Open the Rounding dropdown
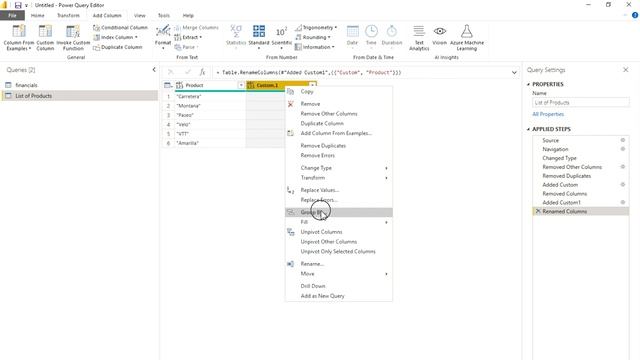The height and width of the screenshot is (360, 640). click(x=313, y=37)
